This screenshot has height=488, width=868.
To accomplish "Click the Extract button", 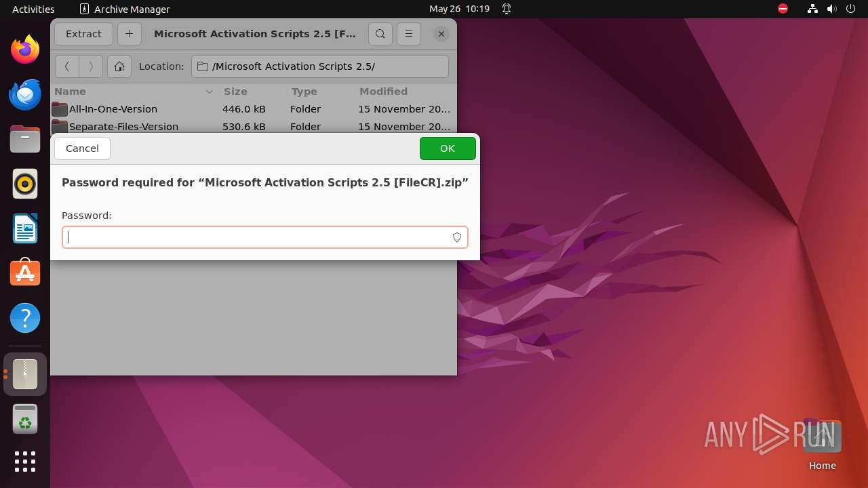I will (x=83, y=34).
